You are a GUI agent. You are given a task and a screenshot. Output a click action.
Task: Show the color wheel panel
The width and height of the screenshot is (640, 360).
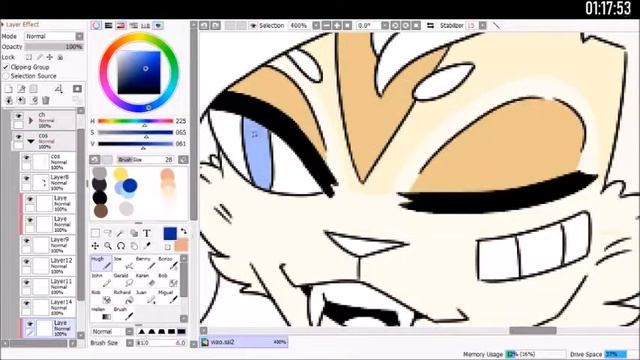(96, 25)
